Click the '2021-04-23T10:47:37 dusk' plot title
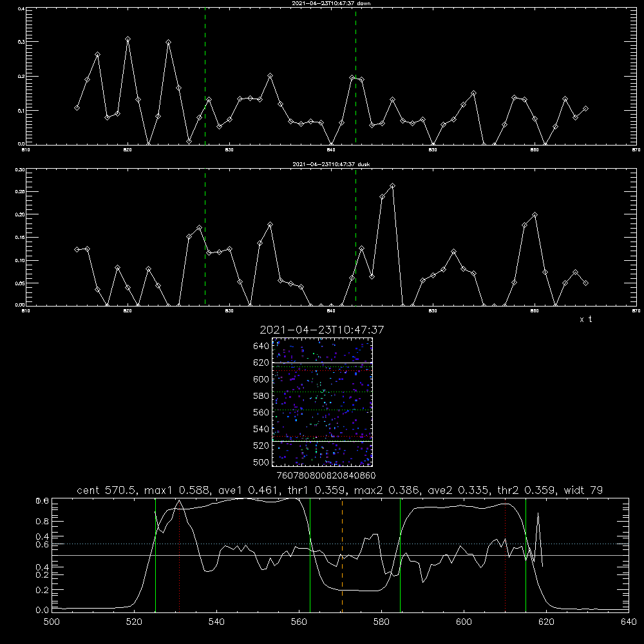 331,164
